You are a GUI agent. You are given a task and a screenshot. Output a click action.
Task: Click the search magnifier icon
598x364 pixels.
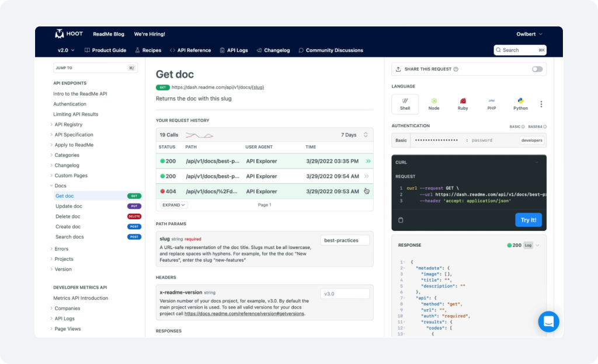click(498, 50)
